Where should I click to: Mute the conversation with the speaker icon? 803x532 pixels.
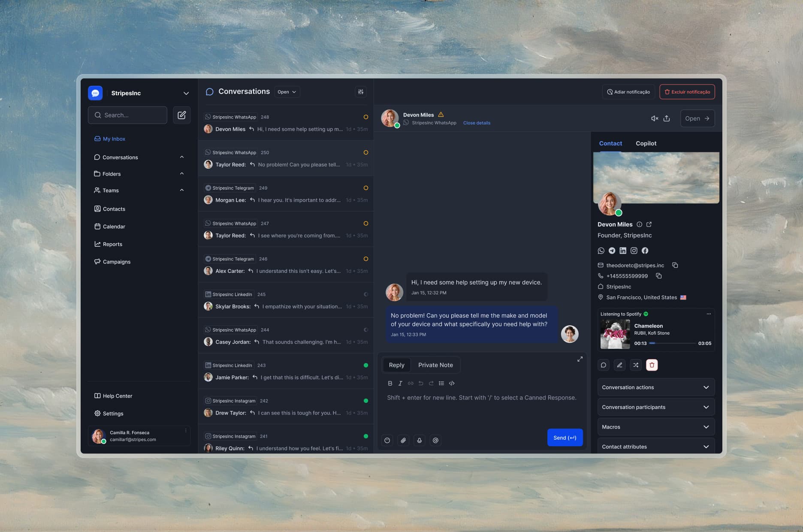point(655,118)
